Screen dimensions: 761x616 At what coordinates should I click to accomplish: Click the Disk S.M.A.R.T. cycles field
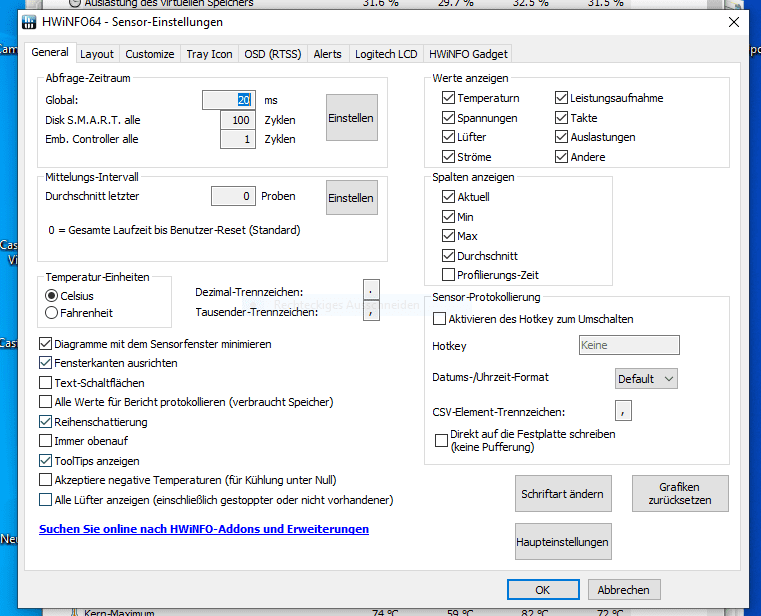click(x=238, y=120)
